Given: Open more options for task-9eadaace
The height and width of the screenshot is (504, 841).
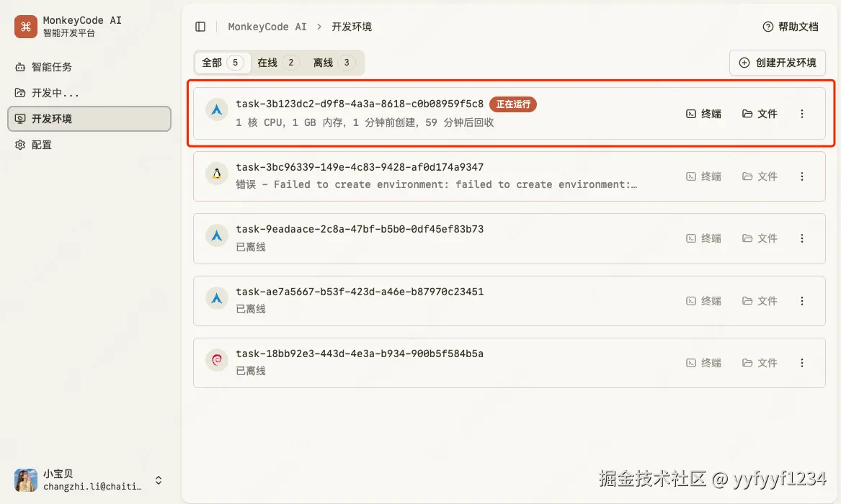Looking at the screenshot, I should pos(802,238).
